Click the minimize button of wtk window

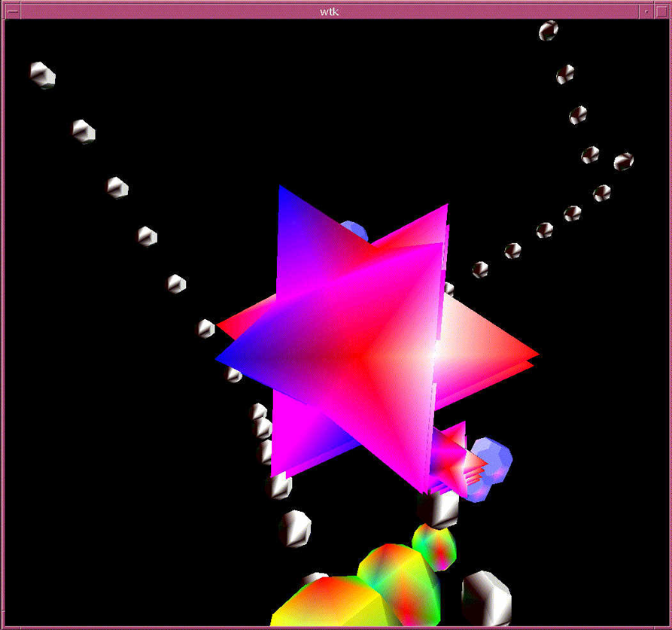(x=646, y=12)
